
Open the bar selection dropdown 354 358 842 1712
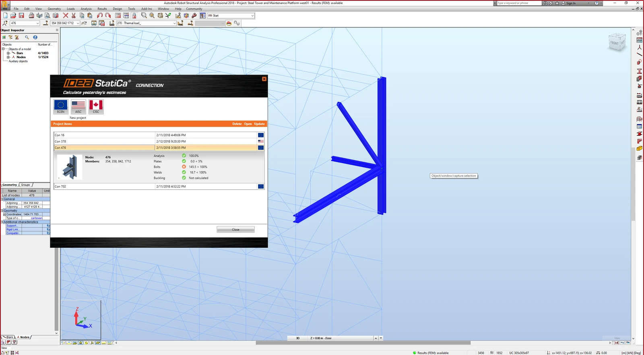[x=78, y=23]
